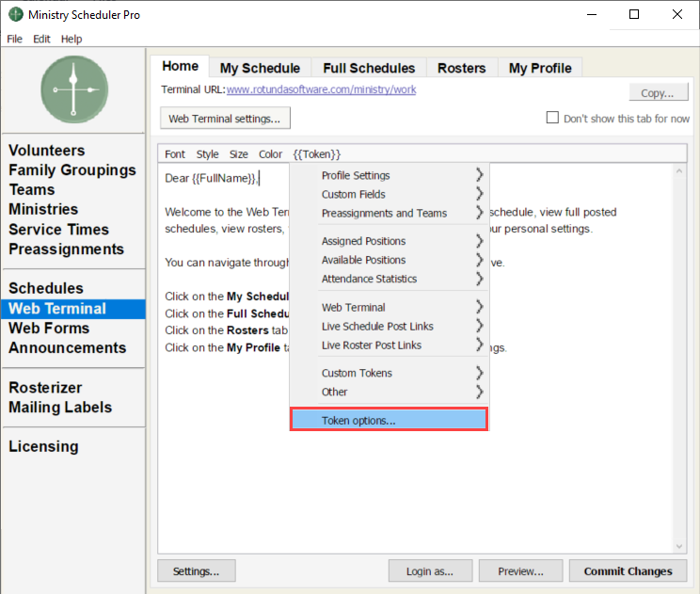Click the Commit Changes button
Image resolution: width=700 pixels, height=594 pixels.
pos(628,570)
